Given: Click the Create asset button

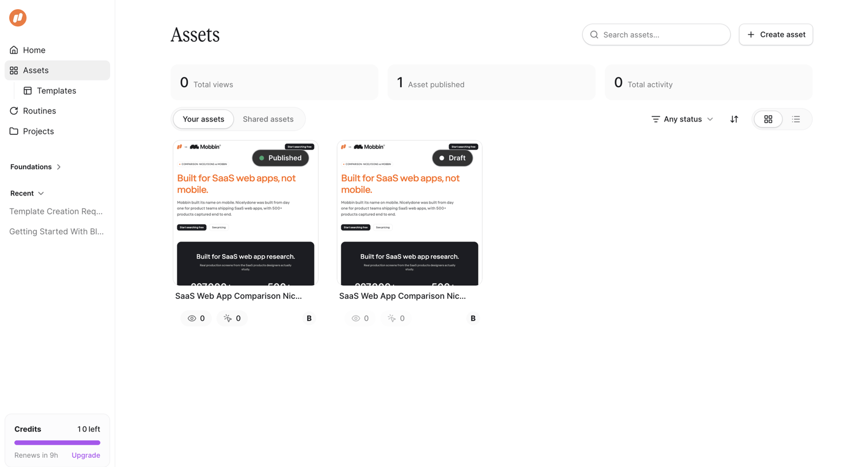Looking at the screenshot, I should coord(776,34).
